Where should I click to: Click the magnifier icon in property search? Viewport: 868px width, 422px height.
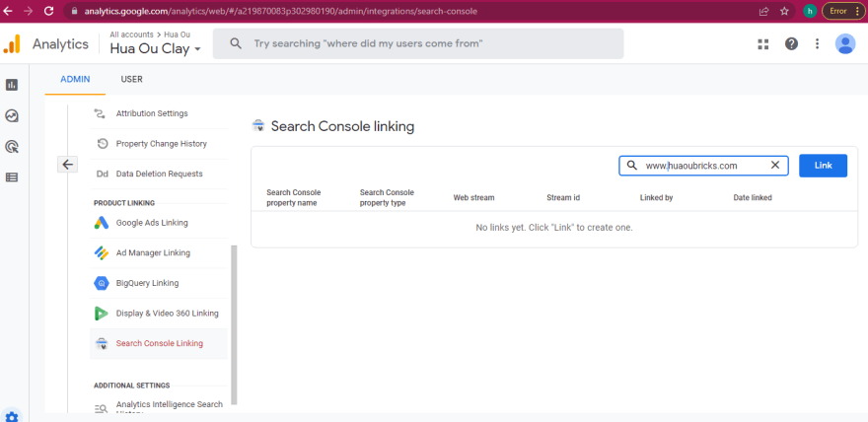point(631,165)
